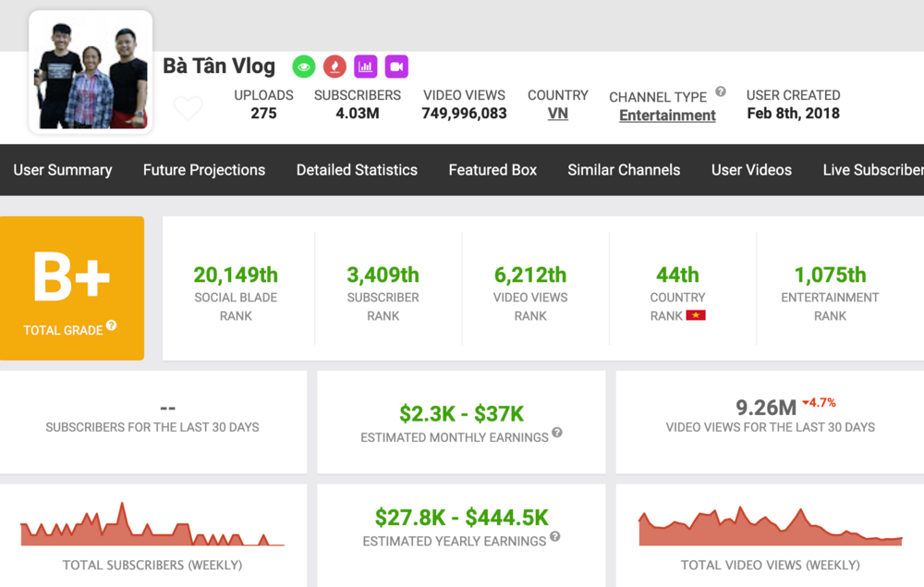
Task: Open the Detailed Statistics tab
Action: [357, 170]
